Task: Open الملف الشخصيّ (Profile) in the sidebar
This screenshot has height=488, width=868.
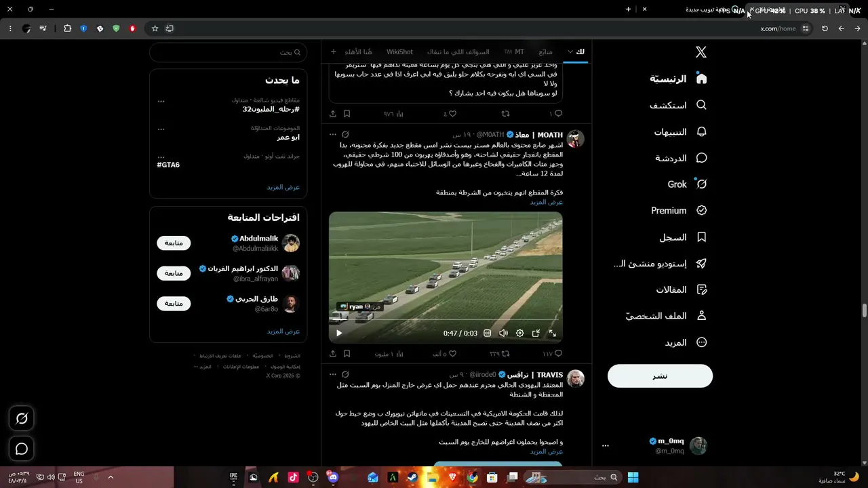Action: click(666, 316)
